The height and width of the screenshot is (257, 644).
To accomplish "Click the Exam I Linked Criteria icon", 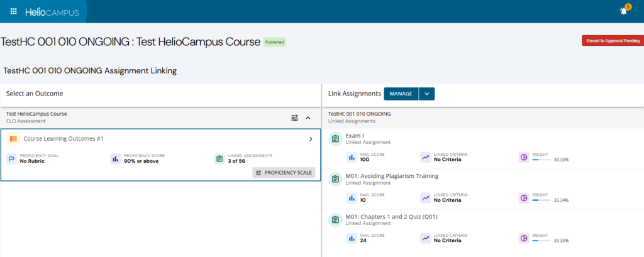I will [x=426, y=157].
